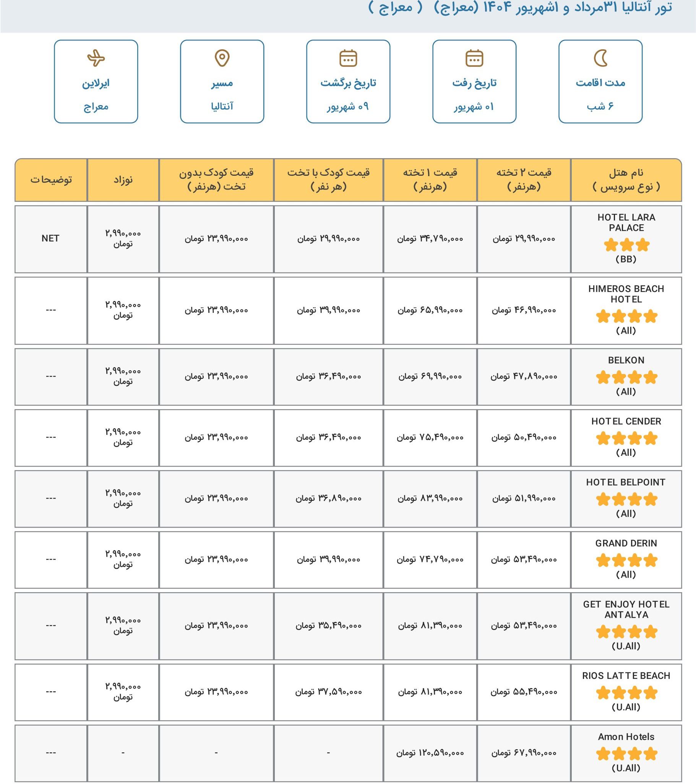Screen dimensions: 696x784
Task: Click the Antalya tour page title
Action: [x=520, y=8]
